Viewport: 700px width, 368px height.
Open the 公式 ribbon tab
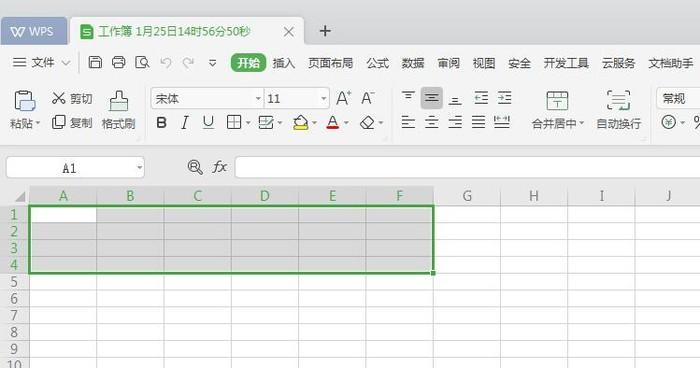(x=378, y=63)
